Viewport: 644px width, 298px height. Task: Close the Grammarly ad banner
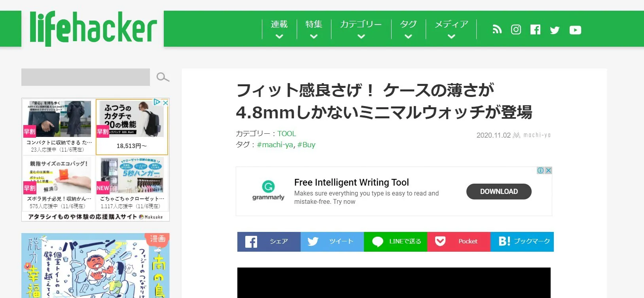tap(548, 171)
